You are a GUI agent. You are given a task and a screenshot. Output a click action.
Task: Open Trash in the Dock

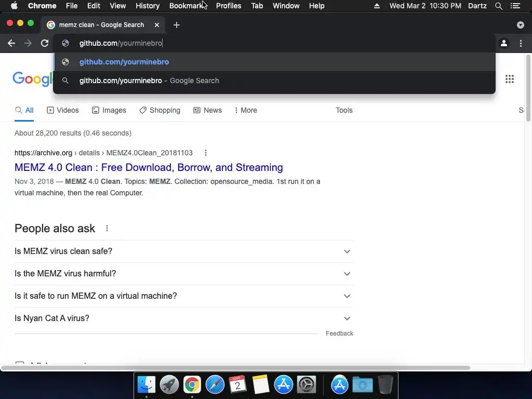[385, 385]
